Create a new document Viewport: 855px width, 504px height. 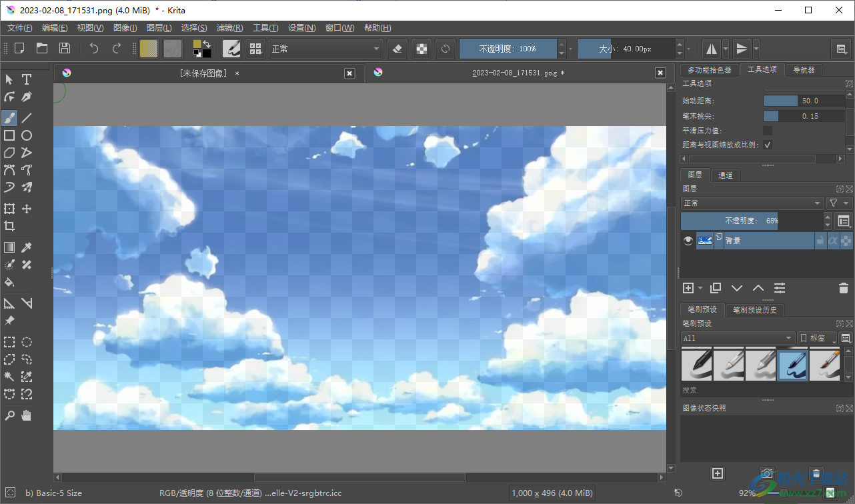tap(19, 48)
